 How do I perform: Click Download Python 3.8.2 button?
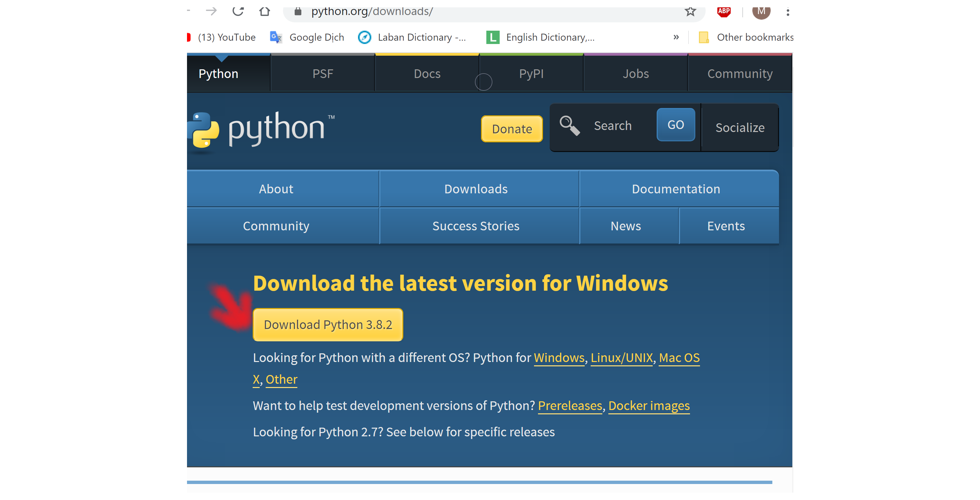click(328, 325)
